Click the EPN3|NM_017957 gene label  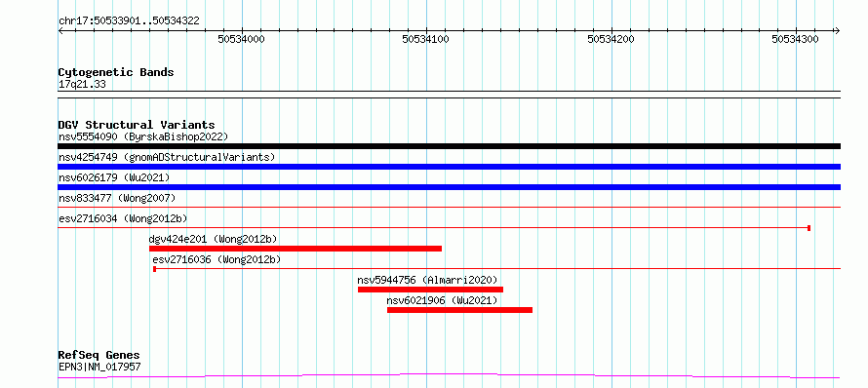[99, 367]
